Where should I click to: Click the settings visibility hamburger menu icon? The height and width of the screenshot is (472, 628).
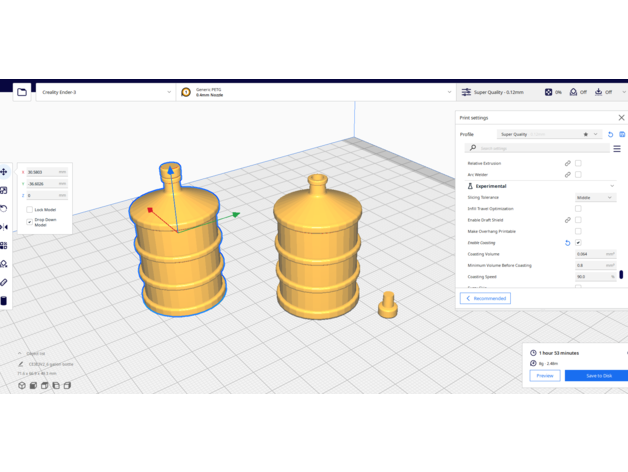617,148
